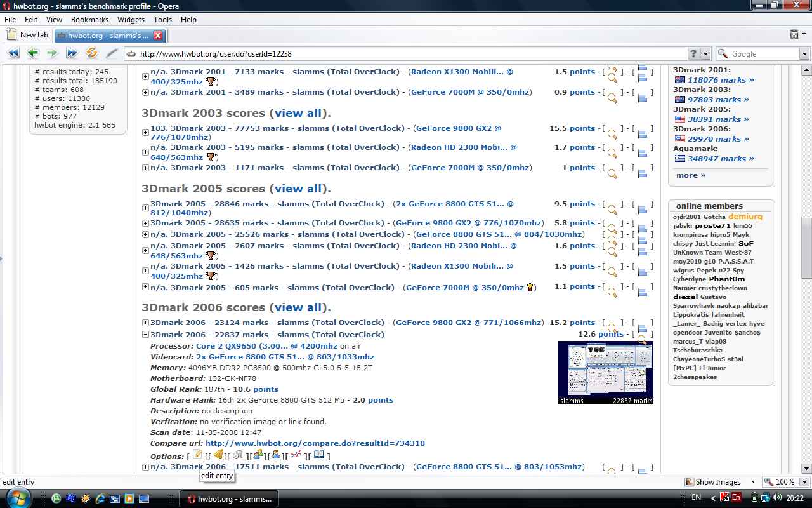Expand the 3Dmark 2006 23124 marks entry

[x=145, y=323]
